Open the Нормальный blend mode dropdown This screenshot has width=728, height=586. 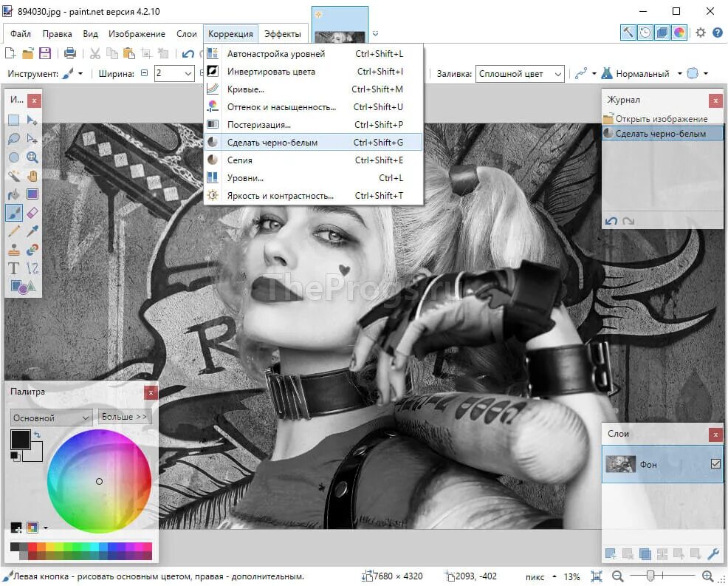click(x=680, y=73)
